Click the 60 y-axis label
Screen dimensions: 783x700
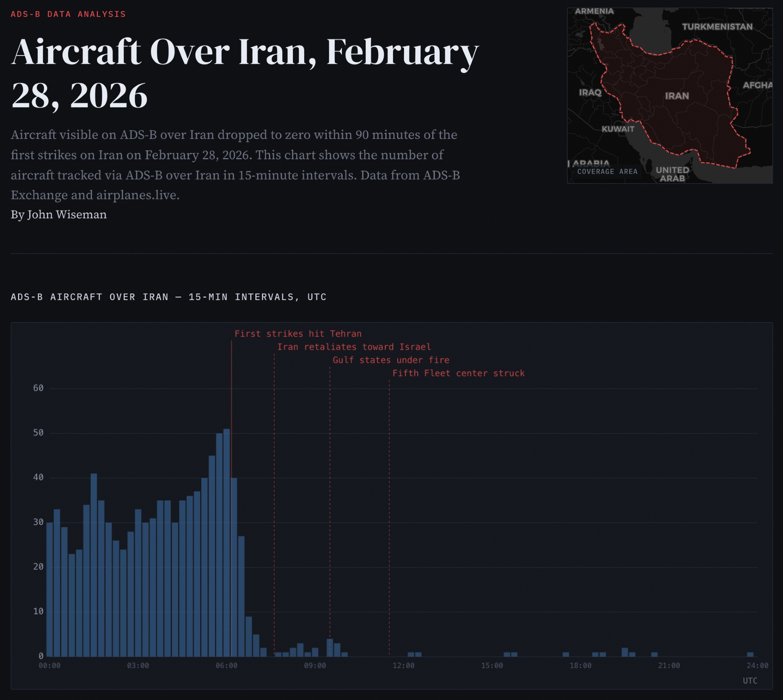38,388
